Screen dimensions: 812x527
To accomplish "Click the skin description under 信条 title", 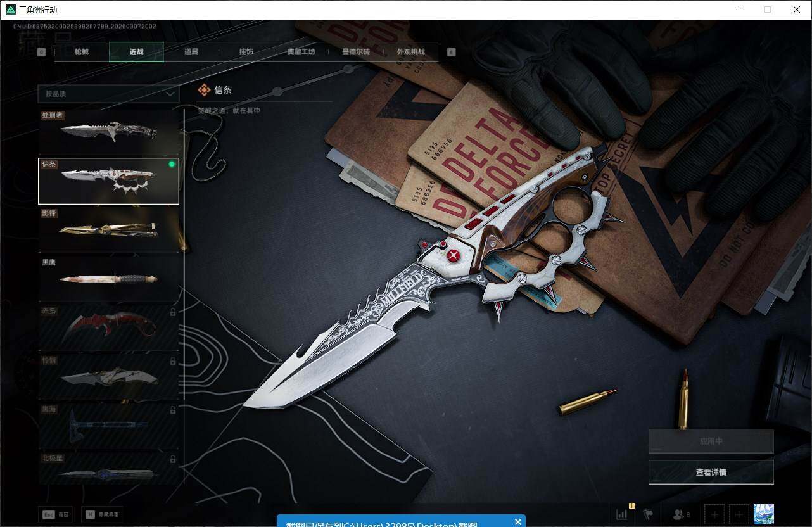I will pyautogui.click(x=229, y=111).
